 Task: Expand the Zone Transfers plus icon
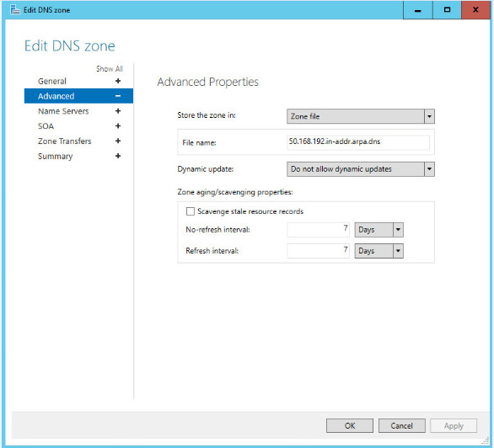pos(118,141)
